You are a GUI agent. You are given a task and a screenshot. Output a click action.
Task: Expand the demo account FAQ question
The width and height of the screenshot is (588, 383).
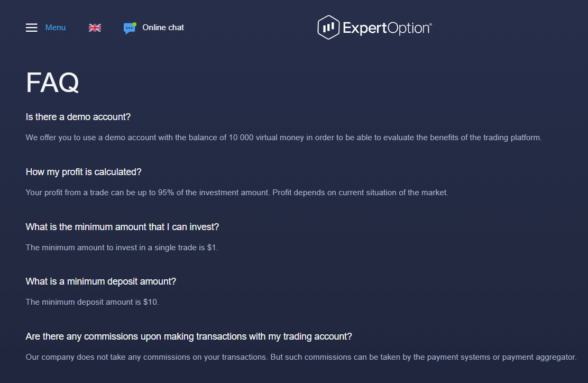[78, 116]
